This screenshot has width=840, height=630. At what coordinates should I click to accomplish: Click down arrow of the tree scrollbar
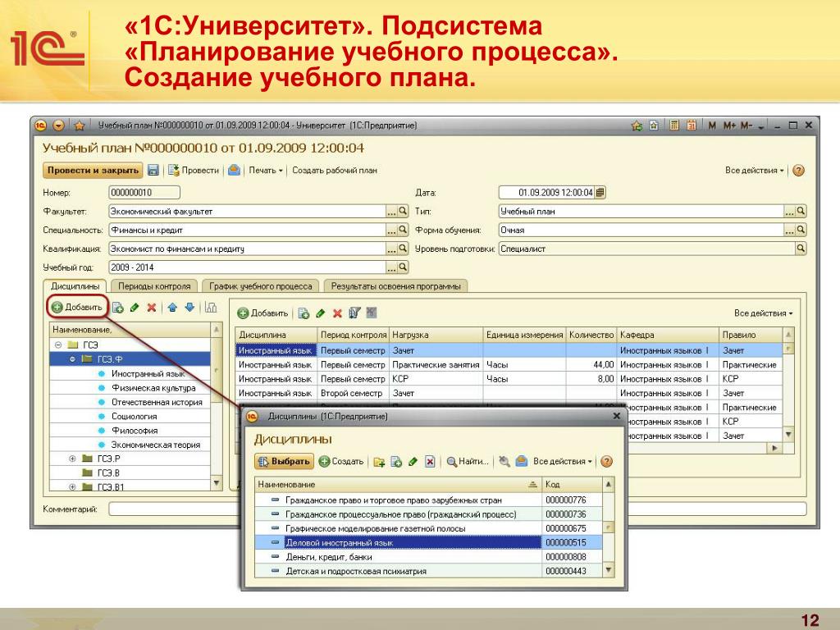tap(217, 482)
